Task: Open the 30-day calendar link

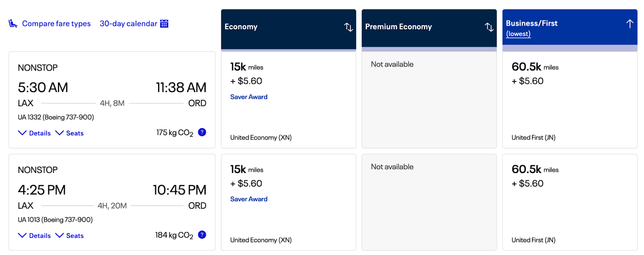Action: (128, 24)
